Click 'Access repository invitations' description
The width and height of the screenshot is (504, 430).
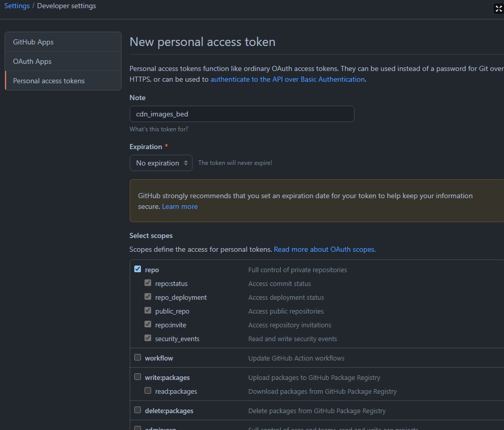pos(290,325)
